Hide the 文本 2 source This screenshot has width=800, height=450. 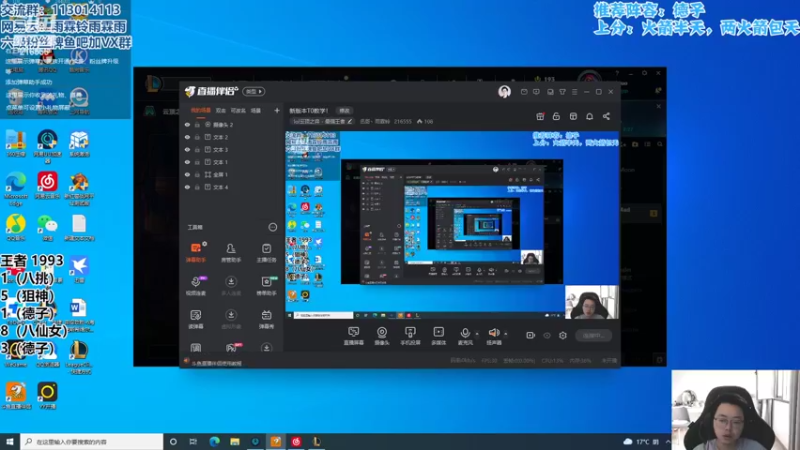(187, 137)
